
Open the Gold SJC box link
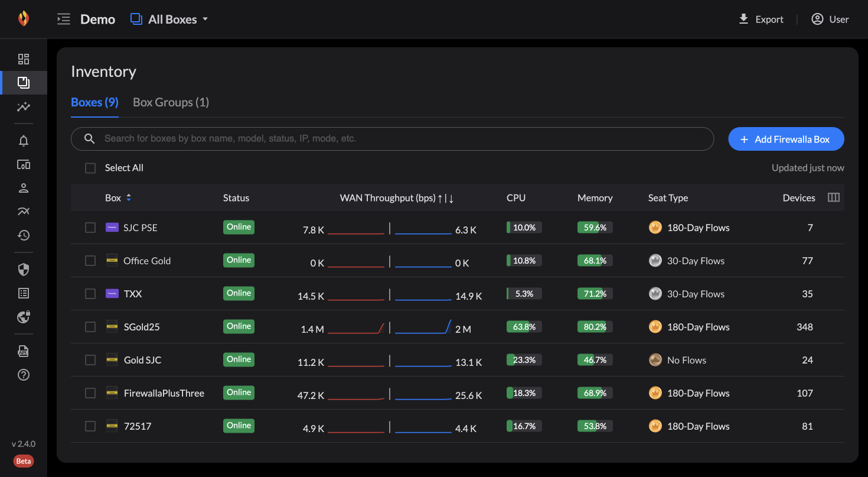coord(142,360)
